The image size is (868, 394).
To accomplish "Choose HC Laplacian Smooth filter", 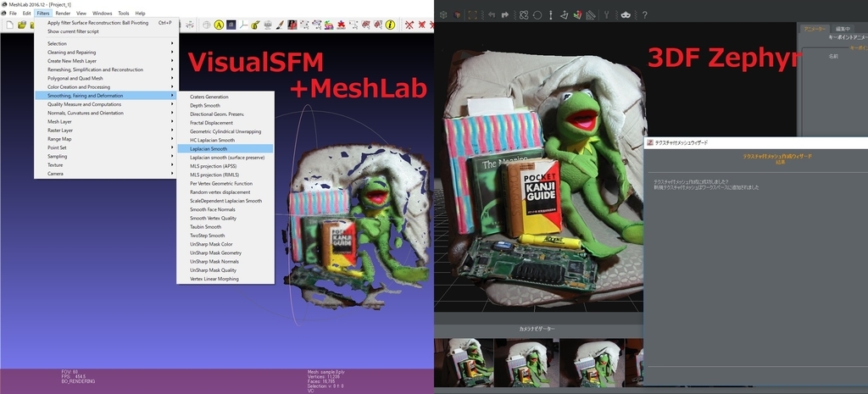I will tap(225, 140).
